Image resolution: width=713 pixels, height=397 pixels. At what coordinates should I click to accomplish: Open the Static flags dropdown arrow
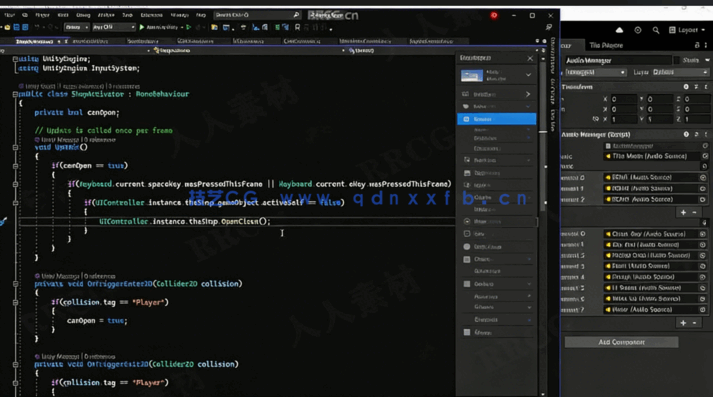707,60
